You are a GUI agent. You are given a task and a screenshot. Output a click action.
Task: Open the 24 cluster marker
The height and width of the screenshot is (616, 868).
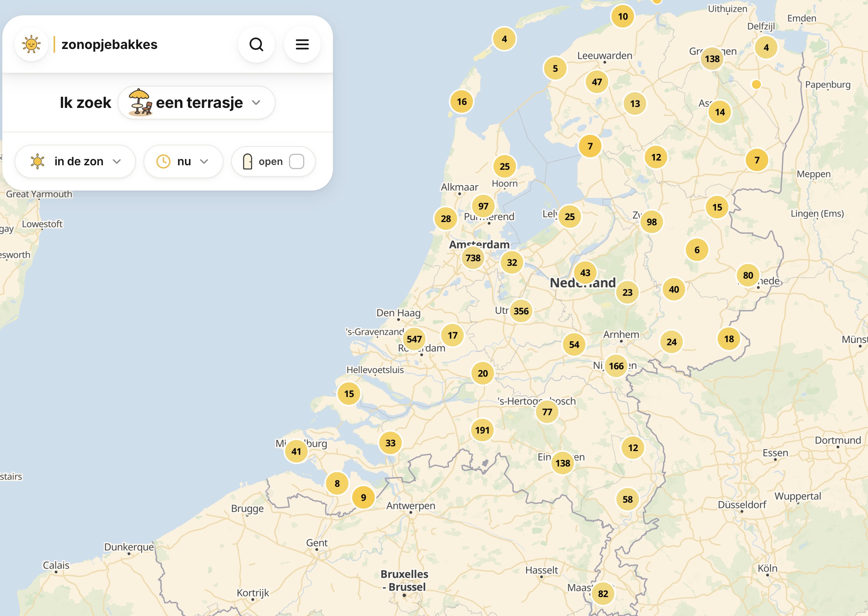tap(671, 342)
